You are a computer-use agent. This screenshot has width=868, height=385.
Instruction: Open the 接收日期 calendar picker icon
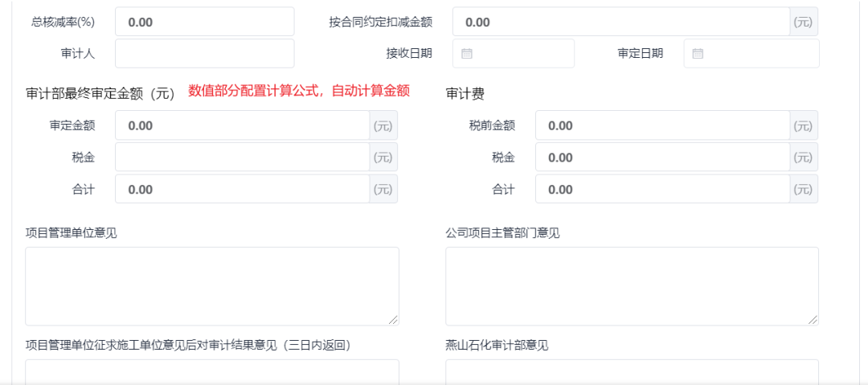pos(467,54)
